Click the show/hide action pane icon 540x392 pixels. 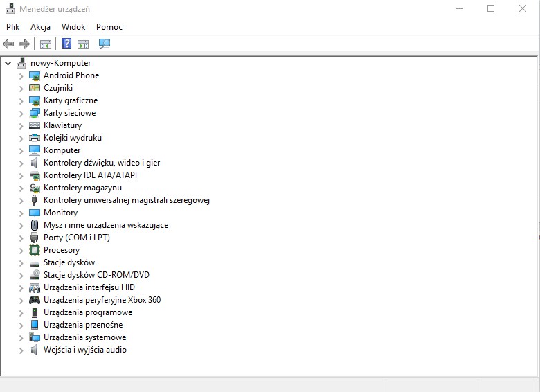[83, 44]
